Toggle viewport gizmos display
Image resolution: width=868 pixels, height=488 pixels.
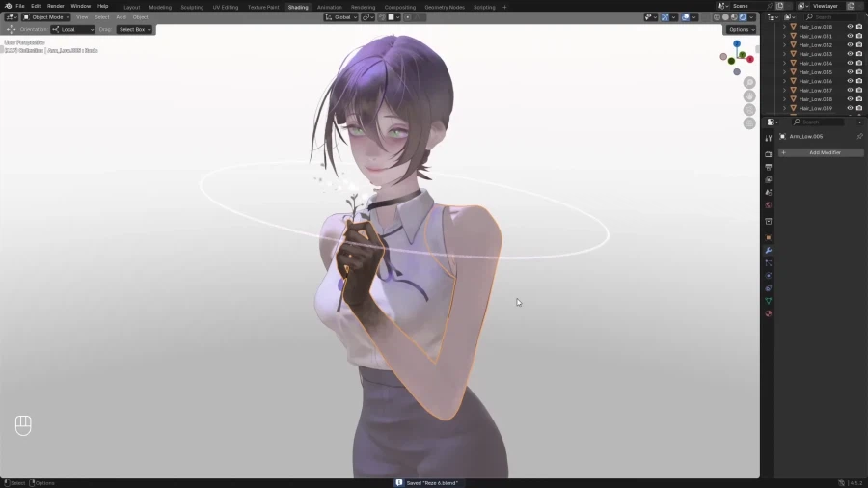[665, 17]
